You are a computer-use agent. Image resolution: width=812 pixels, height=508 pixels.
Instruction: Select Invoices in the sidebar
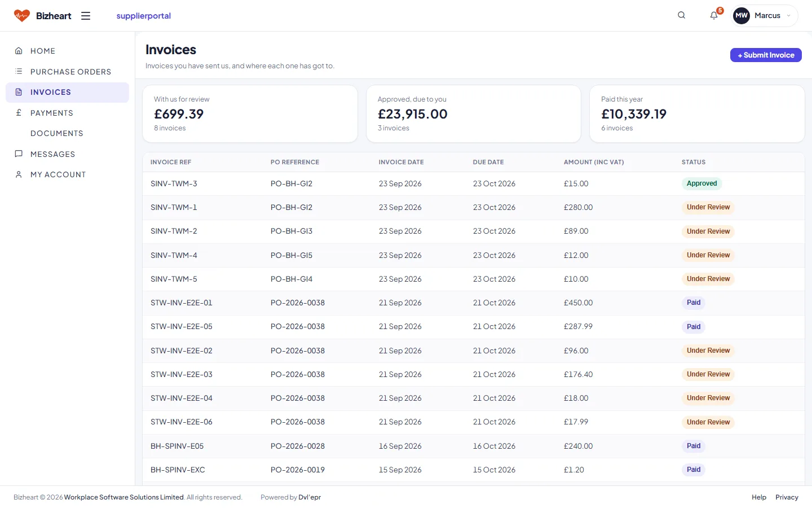tap(67, 93)
